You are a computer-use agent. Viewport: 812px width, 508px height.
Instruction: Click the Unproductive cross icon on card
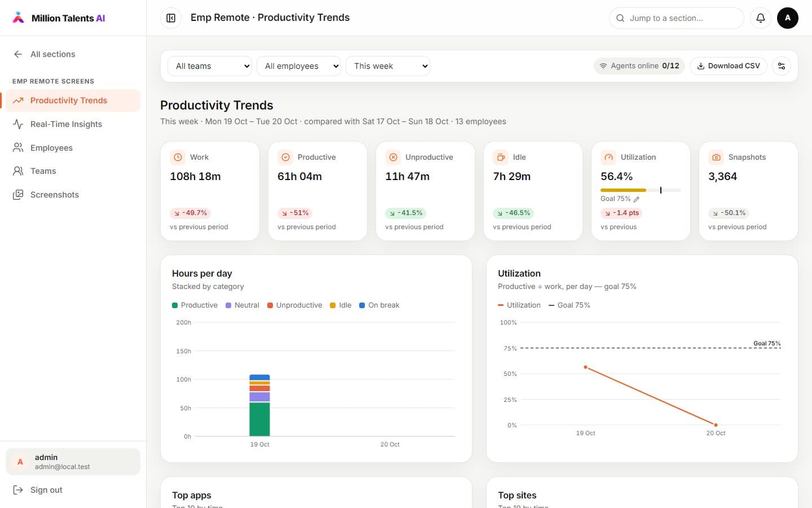[x=393, y=157]
